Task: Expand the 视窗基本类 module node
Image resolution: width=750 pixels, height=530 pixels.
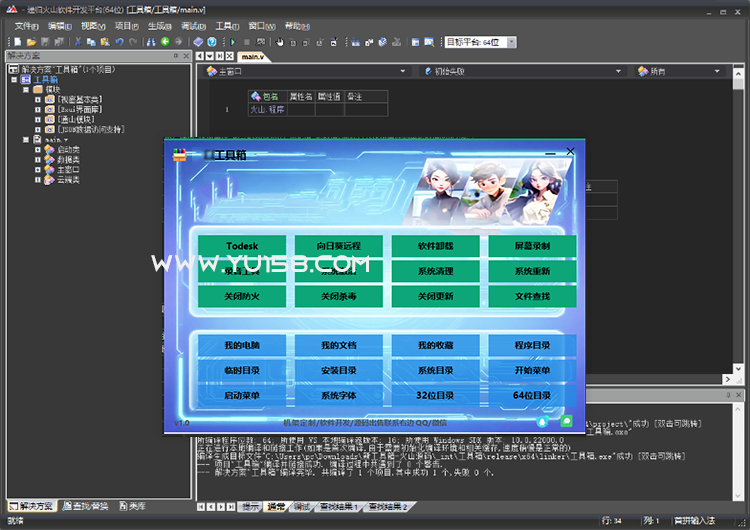Action: (38, 99)
